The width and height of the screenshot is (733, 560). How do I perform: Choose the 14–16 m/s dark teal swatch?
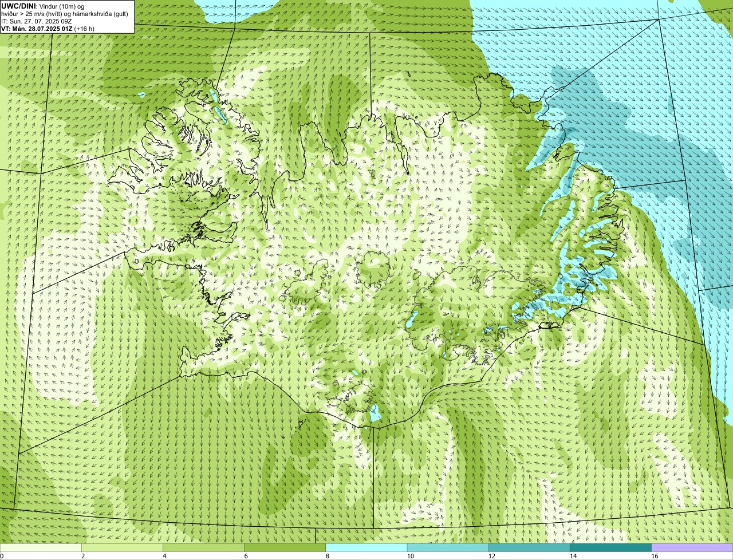[611, 548]
